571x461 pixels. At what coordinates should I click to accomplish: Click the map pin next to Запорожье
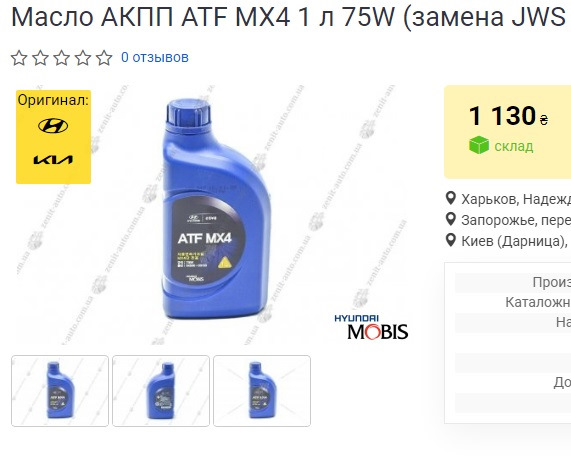coord(451,220)
